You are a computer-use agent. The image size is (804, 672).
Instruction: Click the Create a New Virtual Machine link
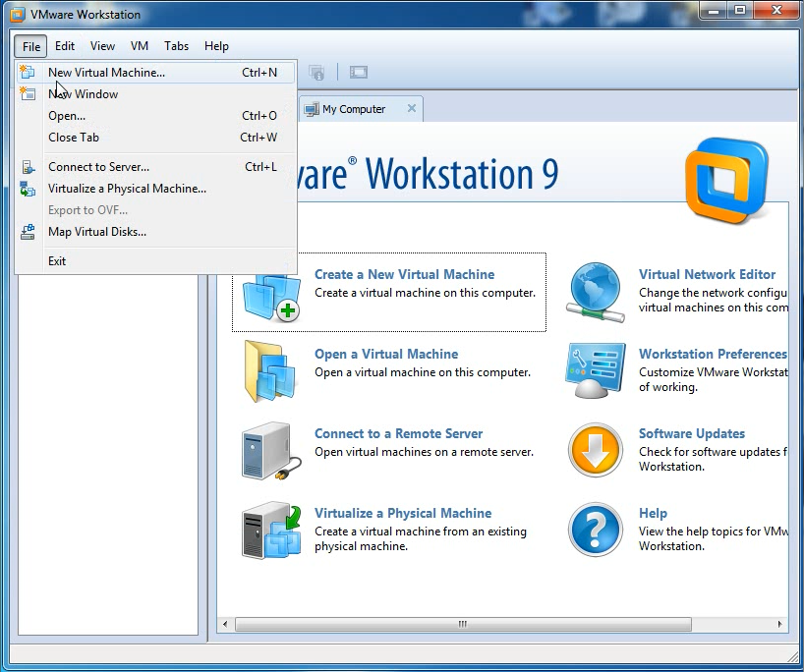(x=404, y=274)
